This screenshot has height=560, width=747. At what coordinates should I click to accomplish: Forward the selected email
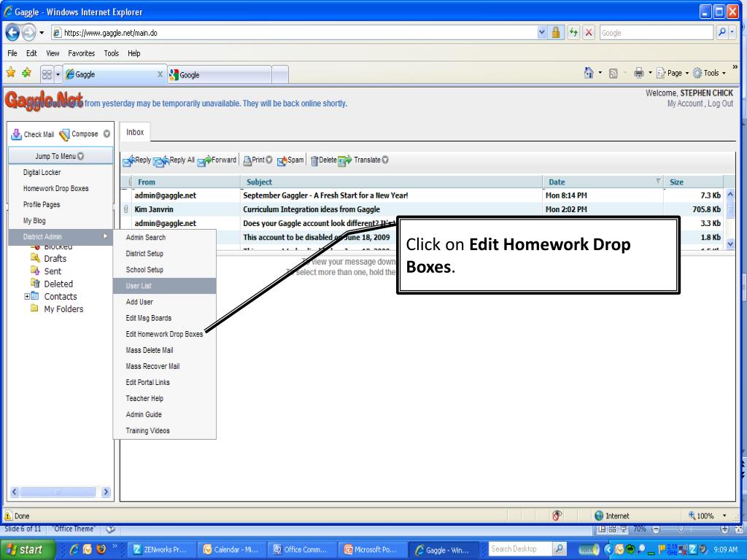pyautogui.click(x=217, y=160)
